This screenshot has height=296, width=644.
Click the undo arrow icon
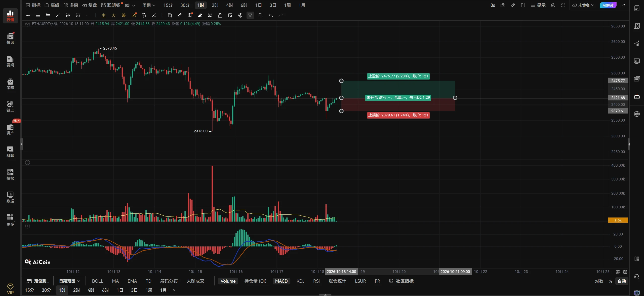click(270, 15)
